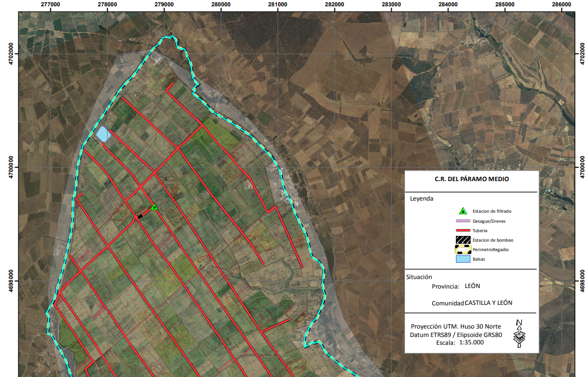
Task: Click the blue balsa pond polygon on the map
Action: pyautogui.click(x=102, y=135)
